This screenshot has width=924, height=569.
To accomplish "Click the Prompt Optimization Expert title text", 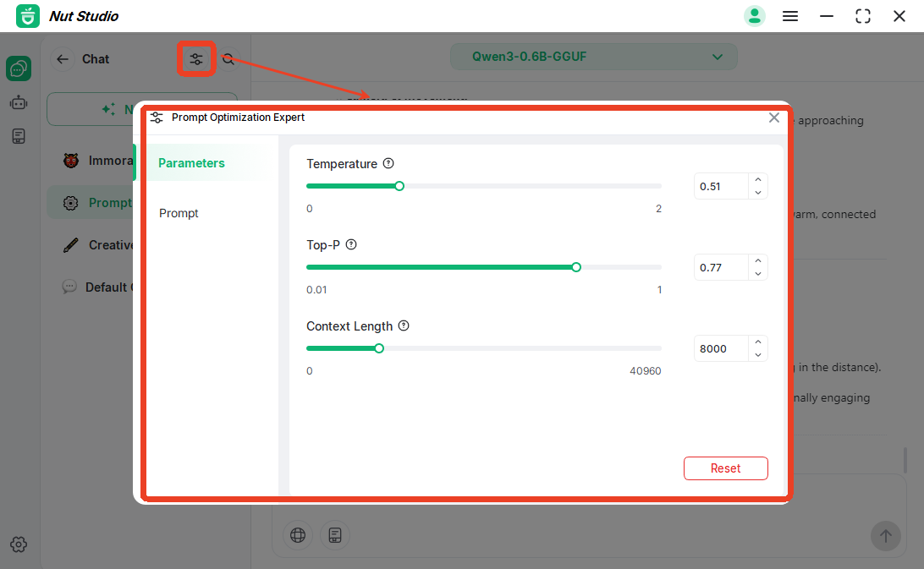I will (x=238, y=118).
